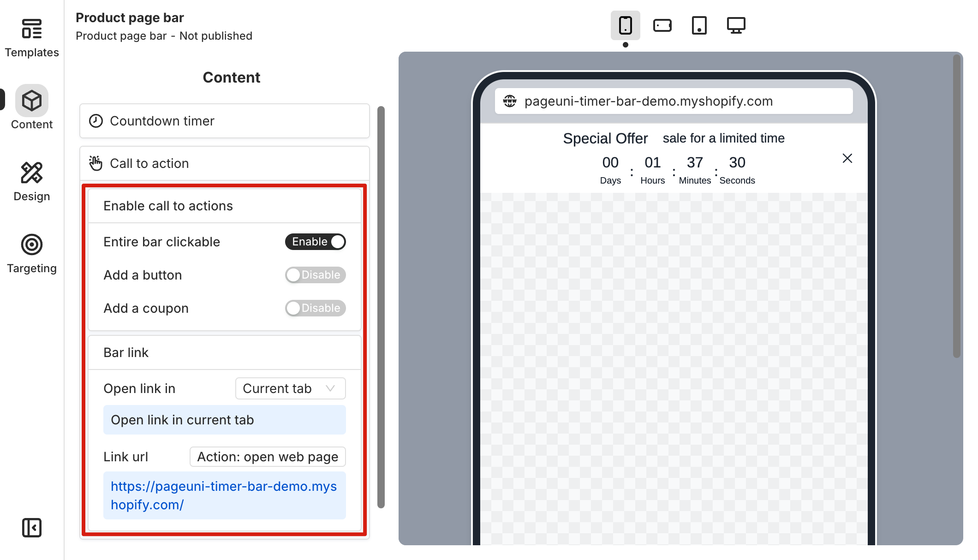This screenshot has width=978, height=560.
Task: Click the Special Offer title in preview
Action: [605, 138]
